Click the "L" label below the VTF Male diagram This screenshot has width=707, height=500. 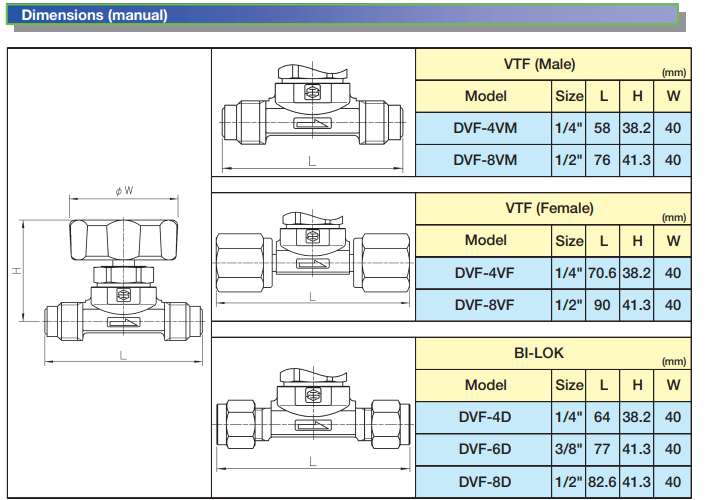coord(312,161)
